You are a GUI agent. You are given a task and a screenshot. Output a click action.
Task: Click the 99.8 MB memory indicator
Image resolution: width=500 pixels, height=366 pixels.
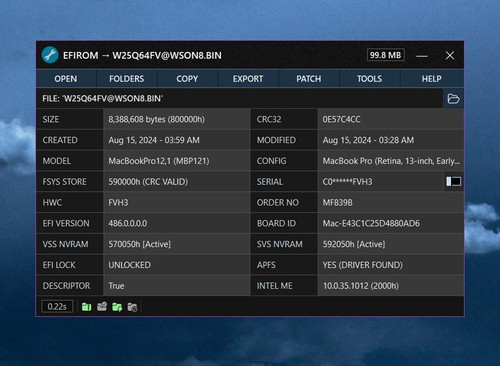tap(386, 55)
